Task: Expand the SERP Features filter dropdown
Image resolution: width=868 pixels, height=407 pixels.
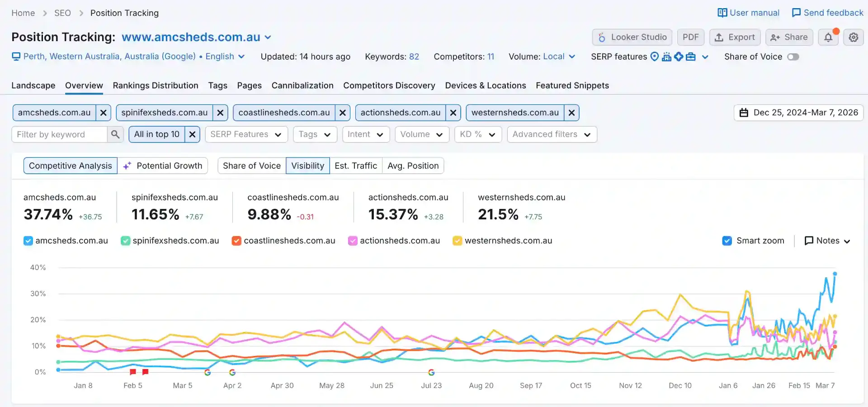Action: click(x=246, y=134)
